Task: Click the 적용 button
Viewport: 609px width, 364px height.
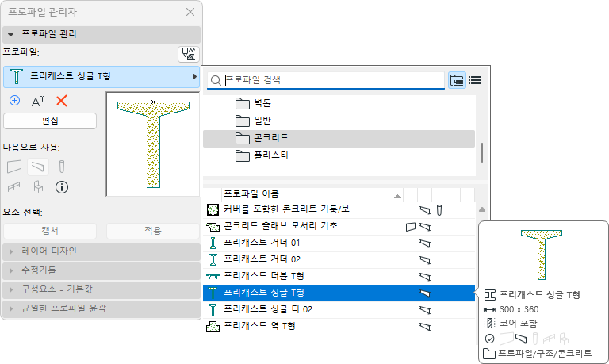Action: click(152, 231)
